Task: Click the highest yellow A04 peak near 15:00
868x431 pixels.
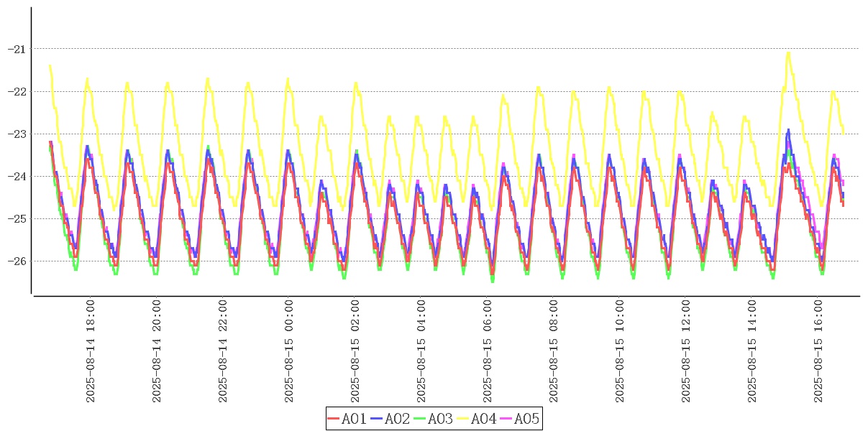Action: tap(788, 52)
